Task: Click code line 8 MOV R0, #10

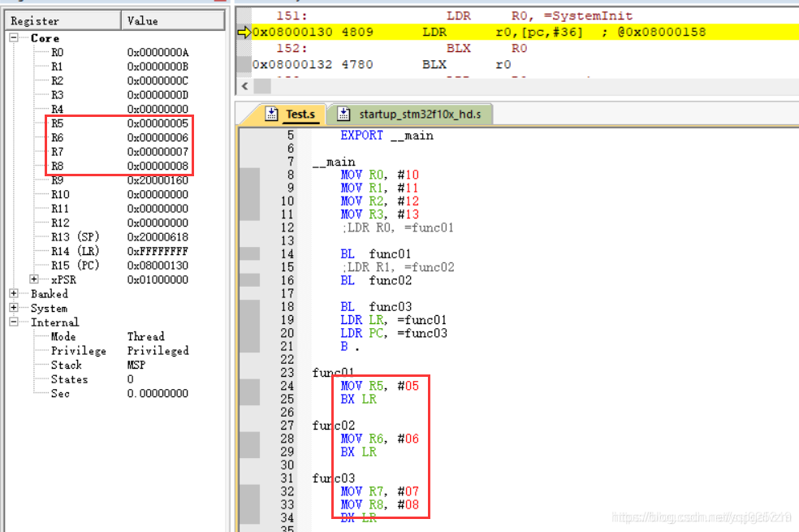Action: pyautogui.click(x=380, y=175)
